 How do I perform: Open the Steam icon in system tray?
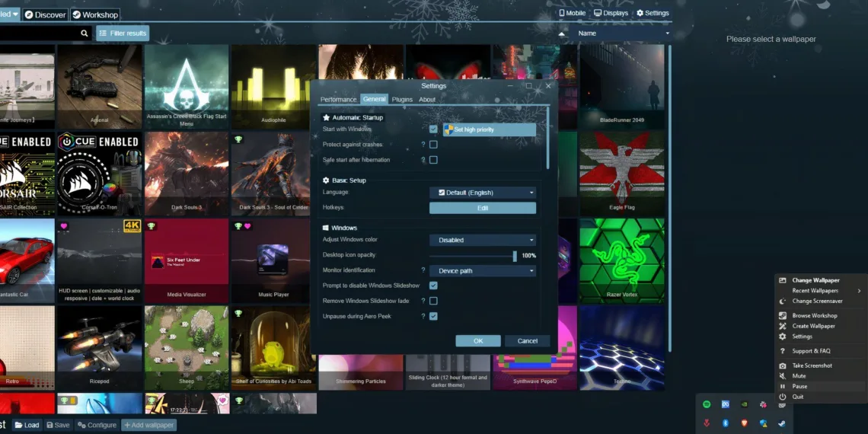click(781, 423)
